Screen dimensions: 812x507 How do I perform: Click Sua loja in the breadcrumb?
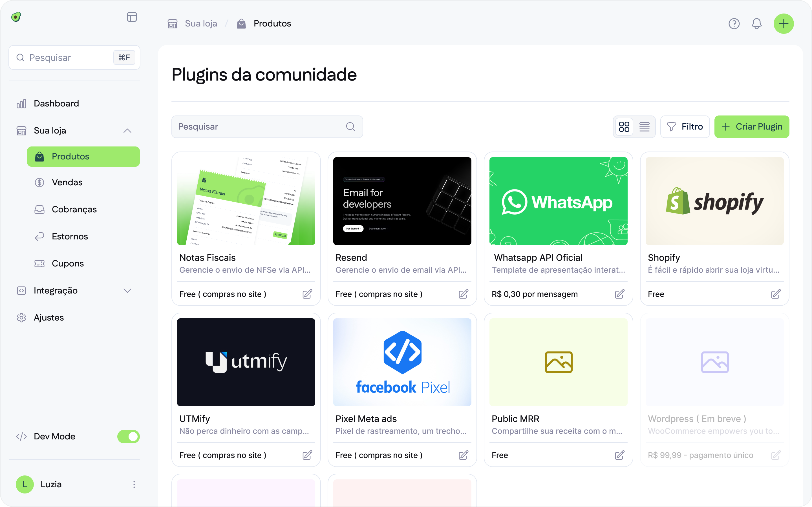click(x=201, y=23)
